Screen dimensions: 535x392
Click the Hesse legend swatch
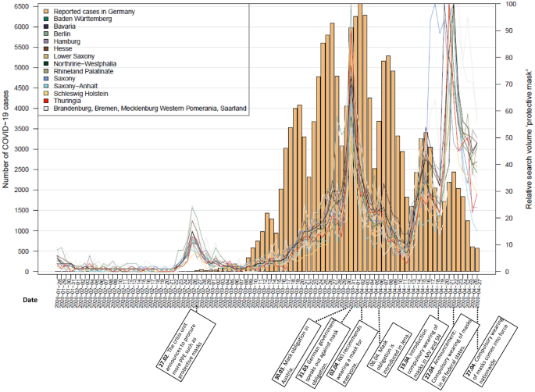[x=46, y=48]
